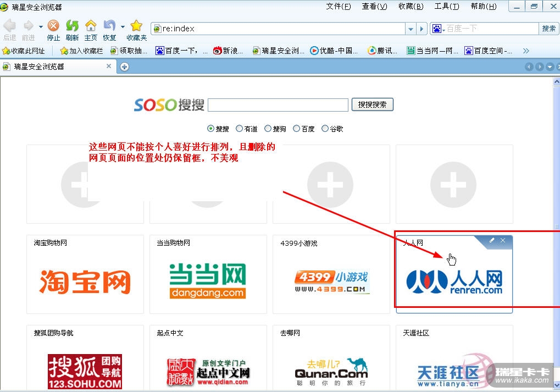The height and width of the screenshot is (392, 560).
Task: Open the tab list dropdown arrow
Action: 550,67
